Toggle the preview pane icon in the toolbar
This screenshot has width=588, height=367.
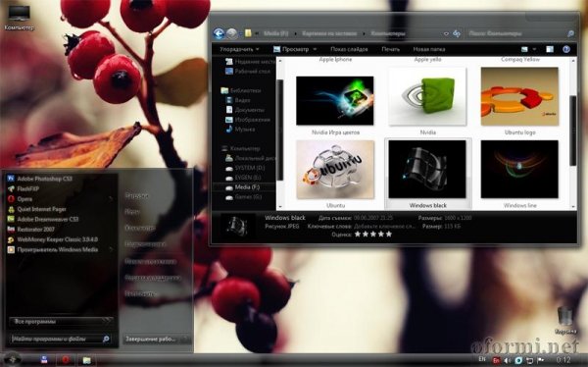[x=550, y=49]
